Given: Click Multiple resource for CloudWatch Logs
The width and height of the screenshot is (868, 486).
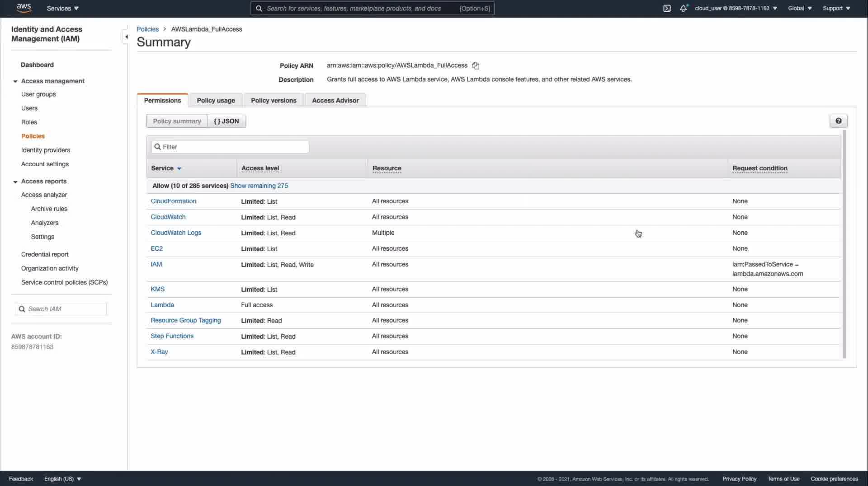Looking at the screenshot, I should pos(383,233).
